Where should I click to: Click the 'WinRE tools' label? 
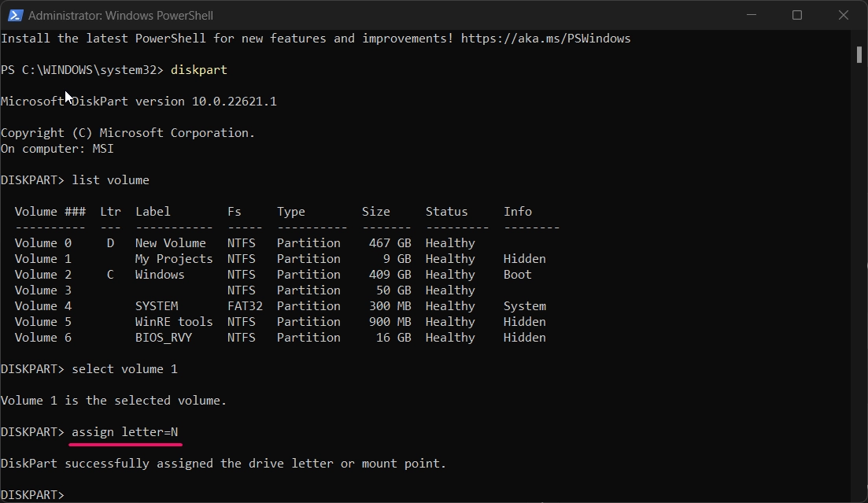point(174,322)
